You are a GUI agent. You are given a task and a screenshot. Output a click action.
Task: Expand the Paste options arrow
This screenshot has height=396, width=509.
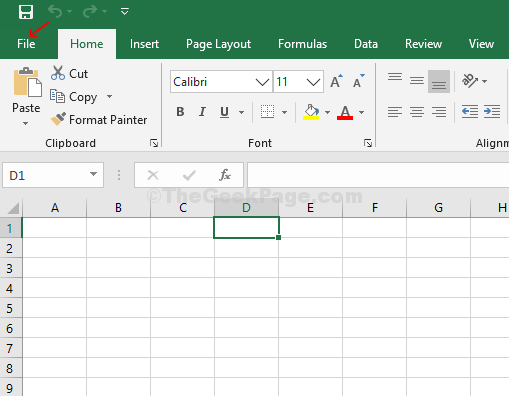[x=26, y=123]
